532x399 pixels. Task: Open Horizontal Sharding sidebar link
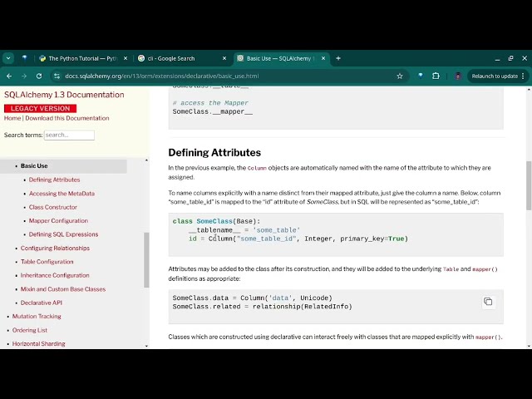tap(39, 343)
